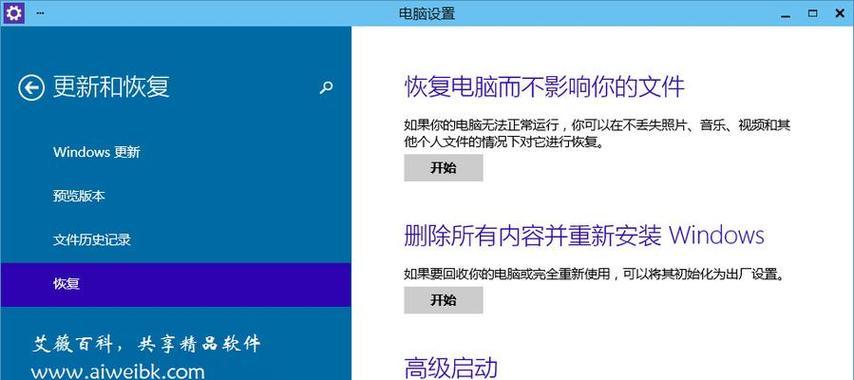Open the three-dot title bar menu
This screenshot has width=854, height=380.
pyautogui.click(x=40, y=13)
